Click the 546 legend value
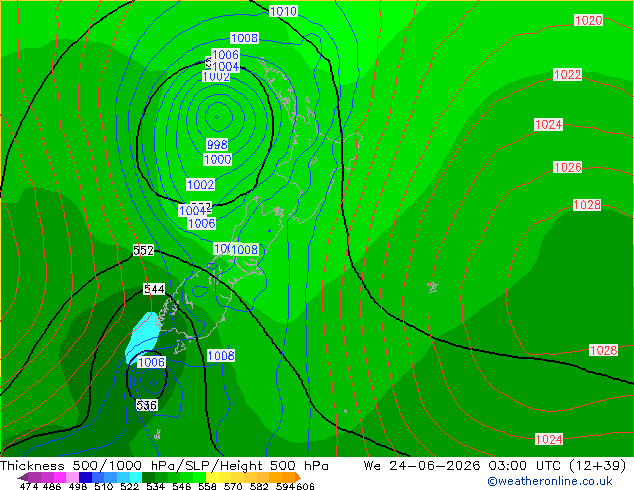634x490 pixels. (182, 486)
